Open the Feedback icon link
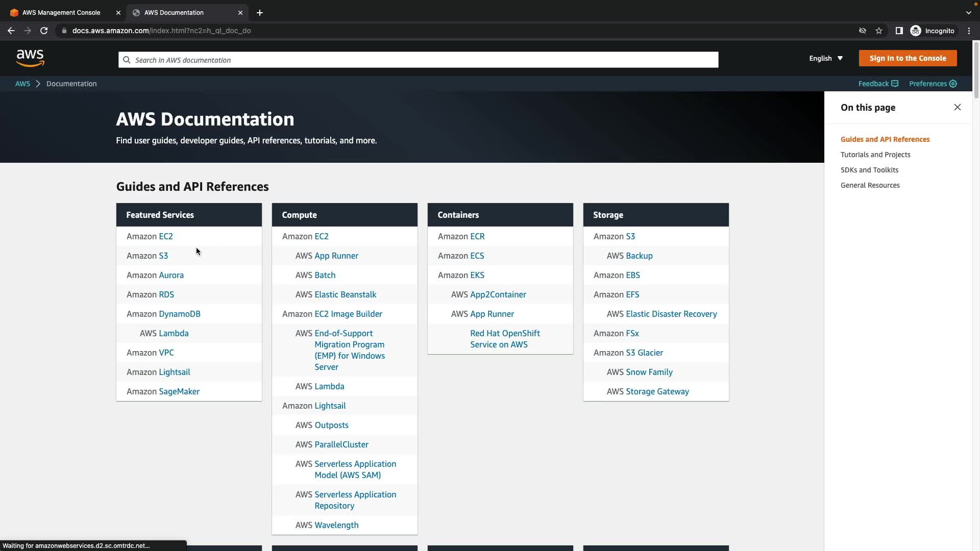This screenshot has width=980, height=551. click(895, 84)
